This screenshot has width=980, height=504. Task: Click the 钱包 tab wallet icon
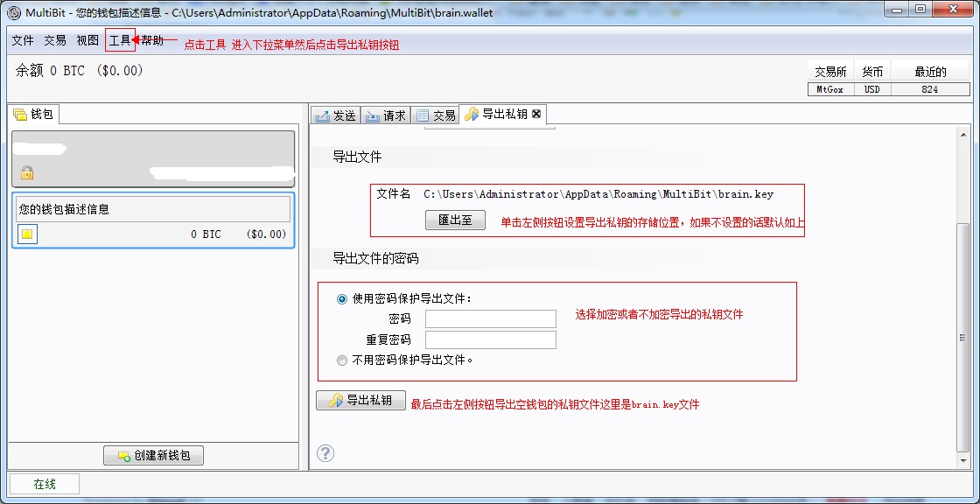[20, 115]
